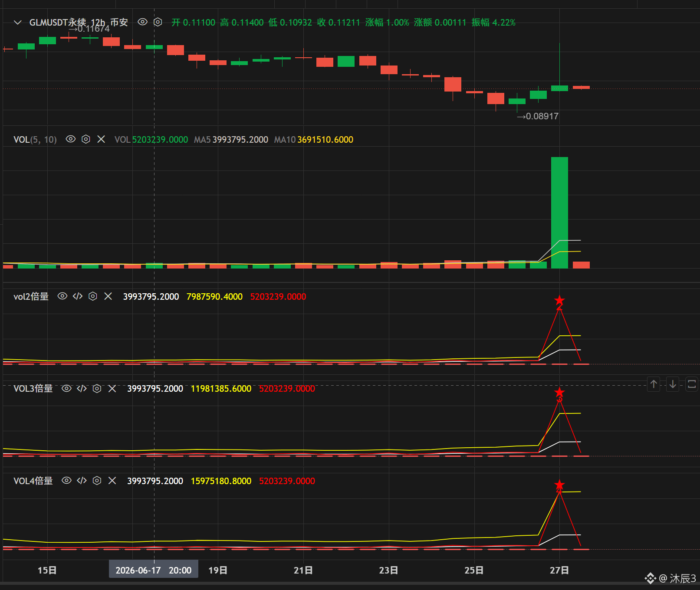Click the 振幅 4.22% amplitude value
Viewport: 700px width, 590px height.
click(x=494, y=23)
